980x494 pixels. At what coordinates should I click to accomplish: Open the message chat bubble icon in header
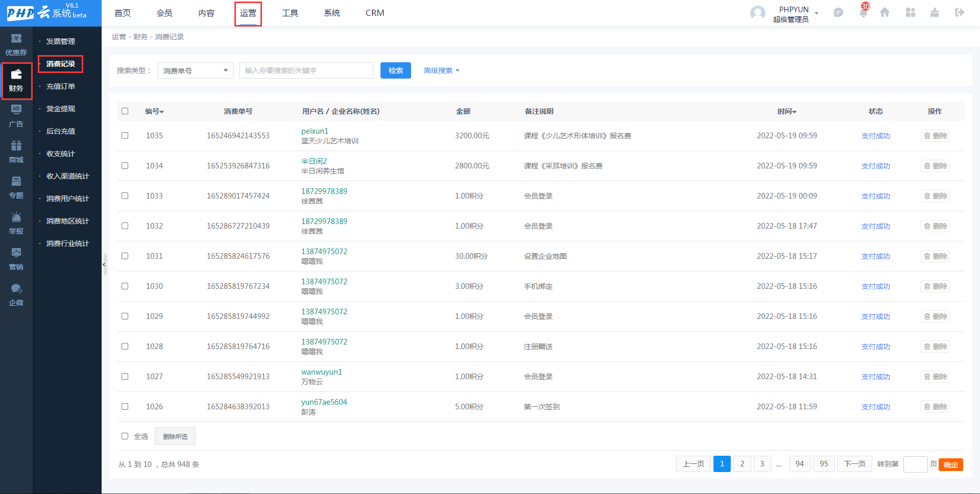click(x=838, y=13)
